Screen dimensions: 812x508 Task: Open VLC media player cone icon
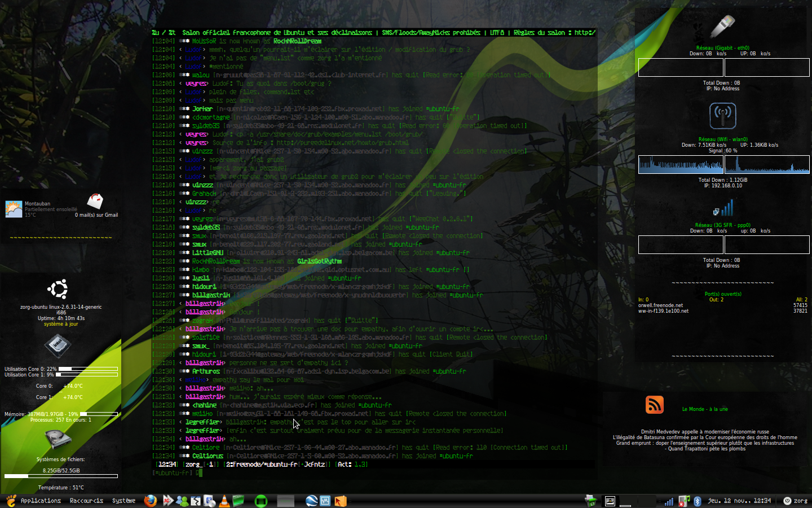(x=224, y=501)
